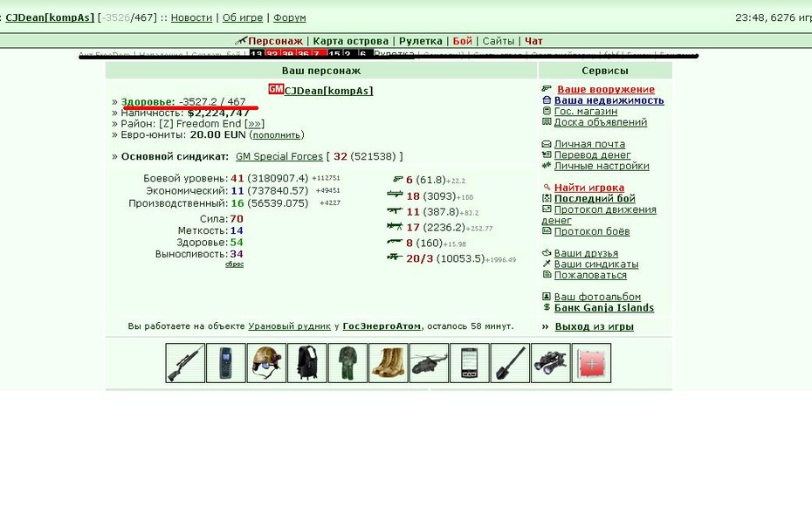The image size is (812, 521).
Task: Open Личные настройки link
Action: [602, 166]
